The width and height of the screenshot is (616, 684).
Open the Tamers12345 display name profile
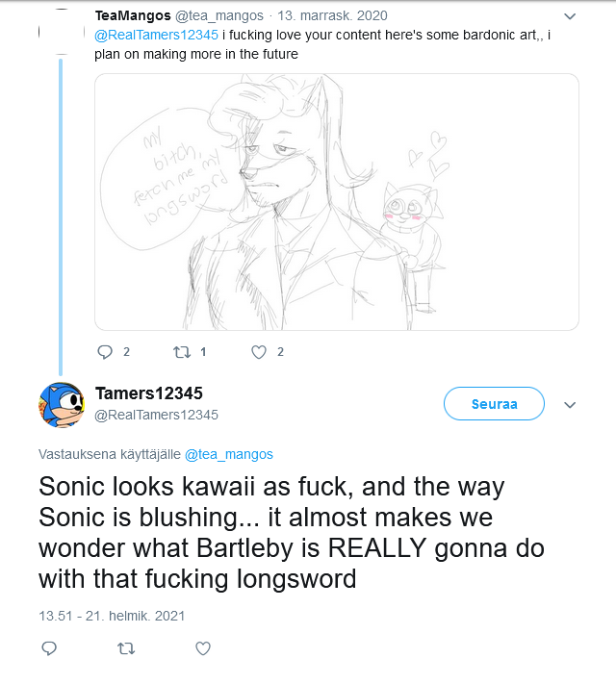click(x=149, y=393)
